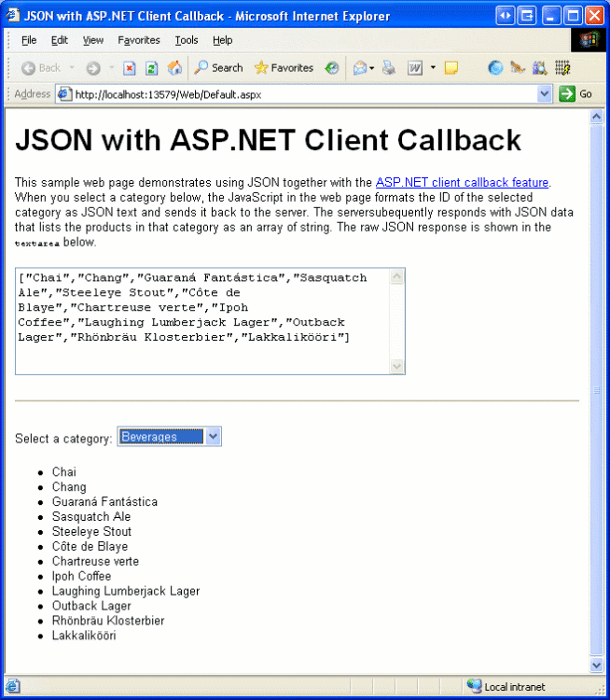Click the textarea scroll up arrow
The image size is (610, 700).
[x=396, y=277]
